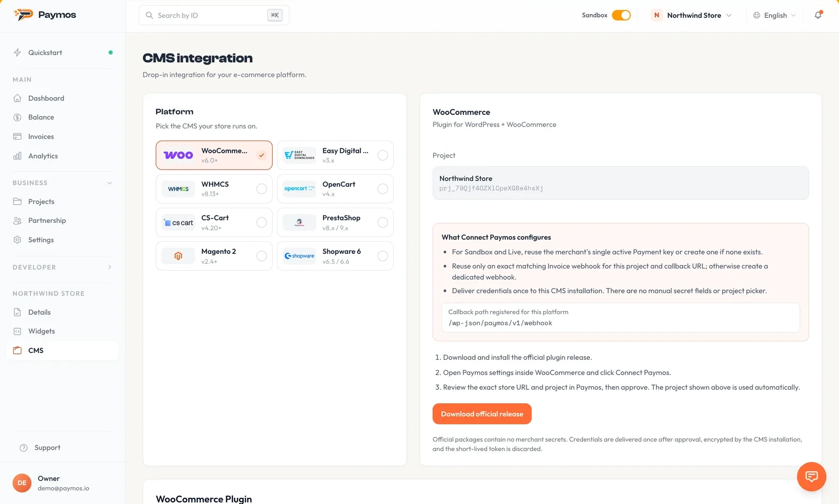Click the WHMCS logo thumbnail

coord(178,189)
